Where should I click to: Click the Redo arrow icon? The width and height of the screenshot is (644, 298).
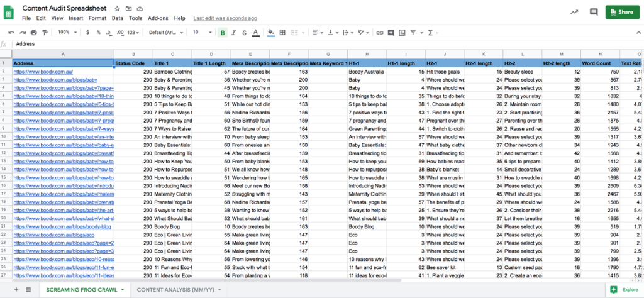23,33
